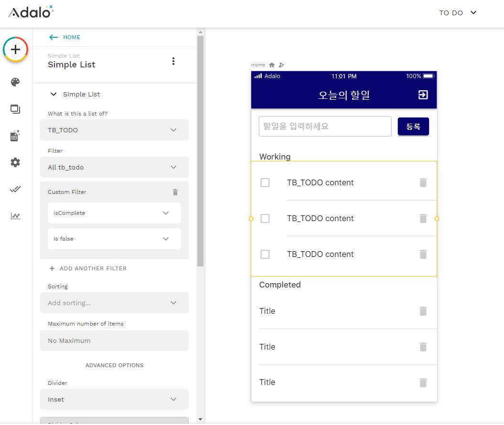Image resolution: width=504 pixels, height=425 pixels.
Task: Click trash icon in second TB_TODO row
Action: [423, 219]
